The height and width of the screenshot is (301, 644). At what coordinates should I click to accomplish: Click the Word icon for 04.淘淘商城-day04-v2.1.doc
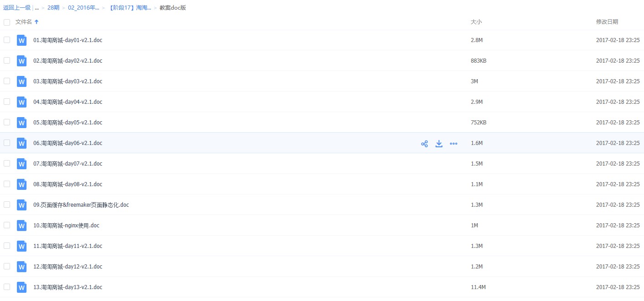click(21, 102)
